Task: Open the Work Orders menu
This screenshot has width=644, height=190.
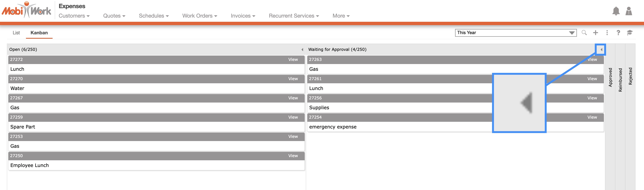Action: point(199,16)
